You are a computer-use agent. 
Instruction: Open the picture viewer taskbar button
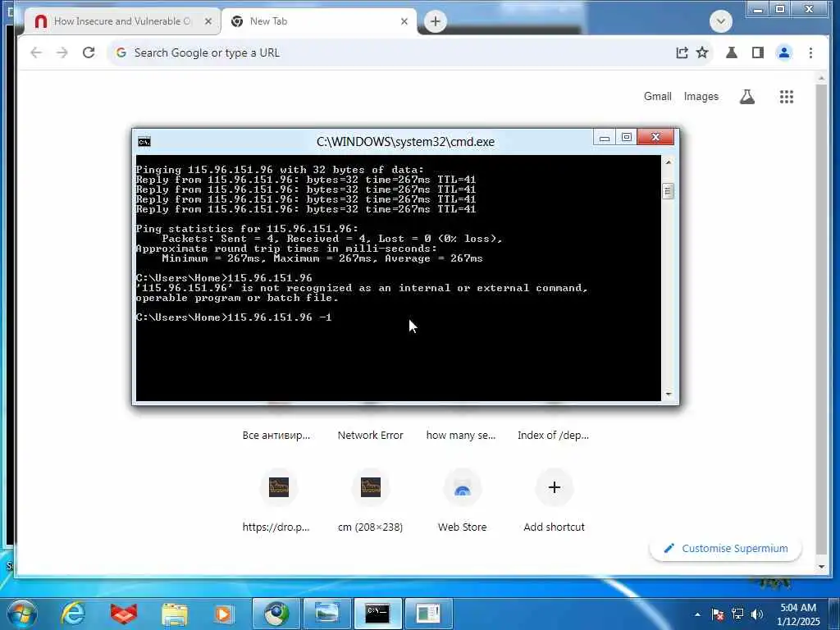tap(326, 614)
